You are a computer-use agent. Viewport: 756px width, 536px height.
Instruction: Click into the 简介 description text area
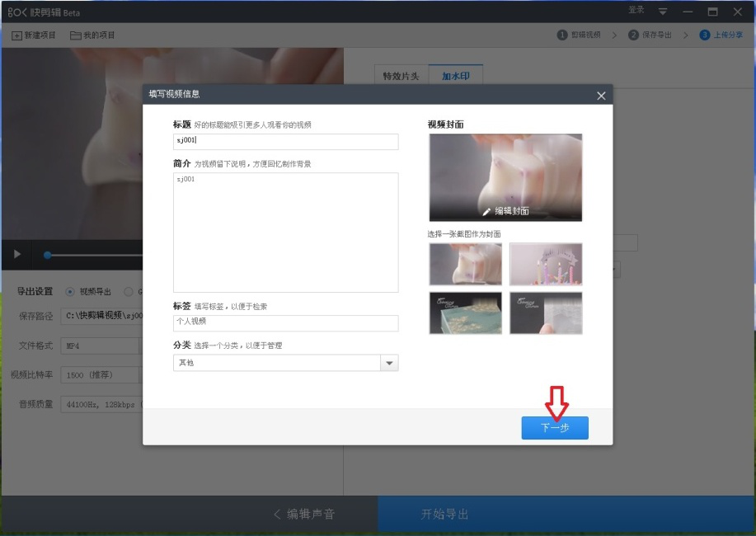coord(285,232)
